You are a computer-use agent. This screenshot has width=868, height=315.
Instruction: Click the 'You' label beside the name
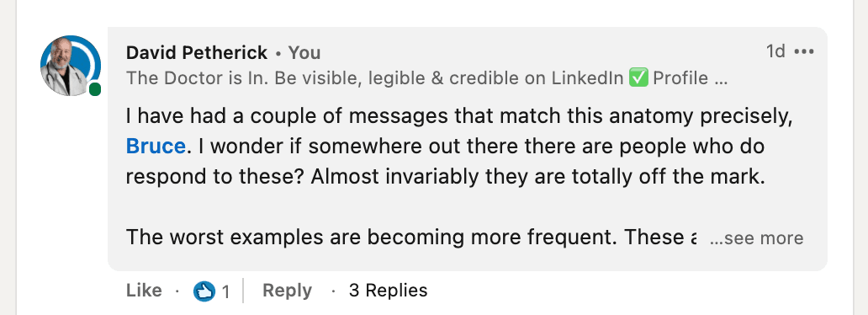(304, 53)
